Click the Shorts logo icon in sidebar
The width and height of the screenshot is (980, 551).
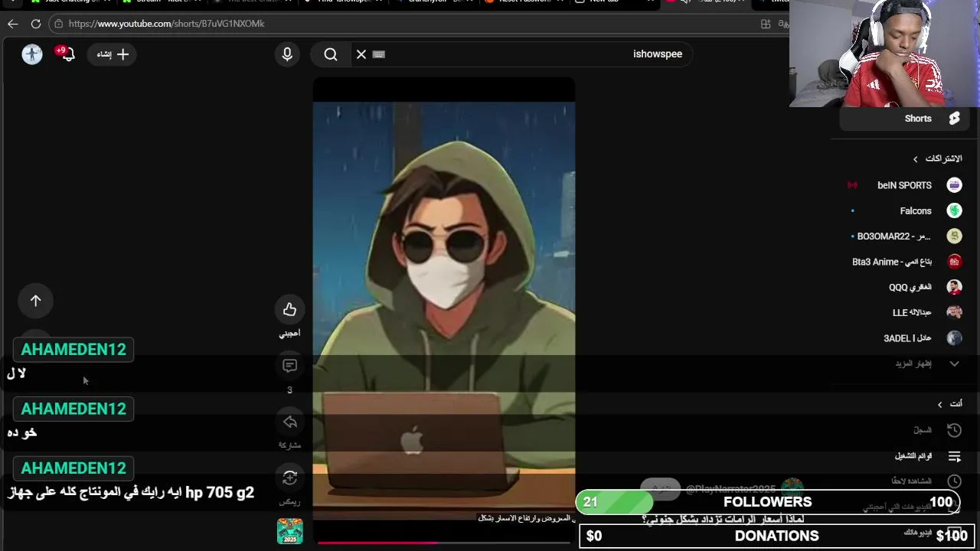point(954,119)
